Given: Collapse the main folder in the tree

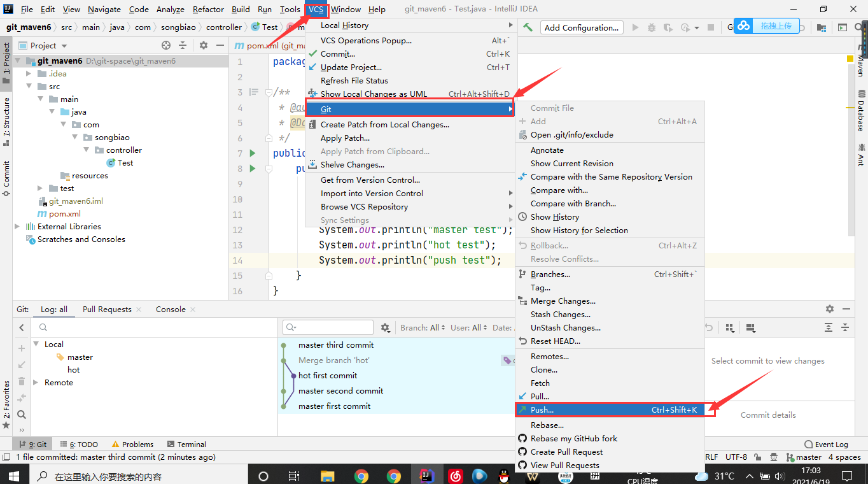Looking at the screenshot, I should pyautogui.click(x=40, y=99).
